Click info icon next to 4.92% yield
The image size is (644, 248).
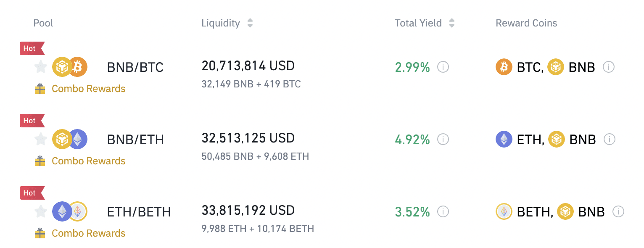(x=443, y=139)
